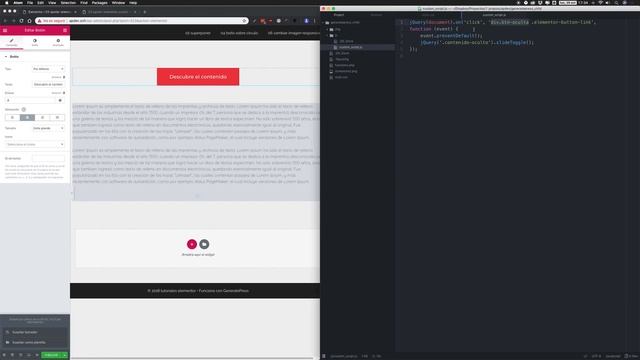
Task: Collapse the Elementor panel with side arrow
Action: 72,193
